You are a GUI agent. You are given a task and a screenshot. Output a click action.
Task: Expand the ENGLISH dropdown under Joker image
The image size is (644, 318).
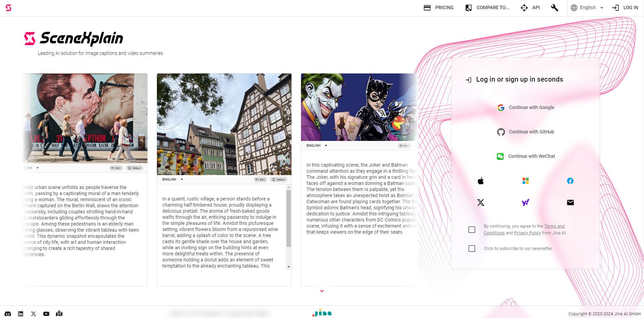(x=317, y=146)
